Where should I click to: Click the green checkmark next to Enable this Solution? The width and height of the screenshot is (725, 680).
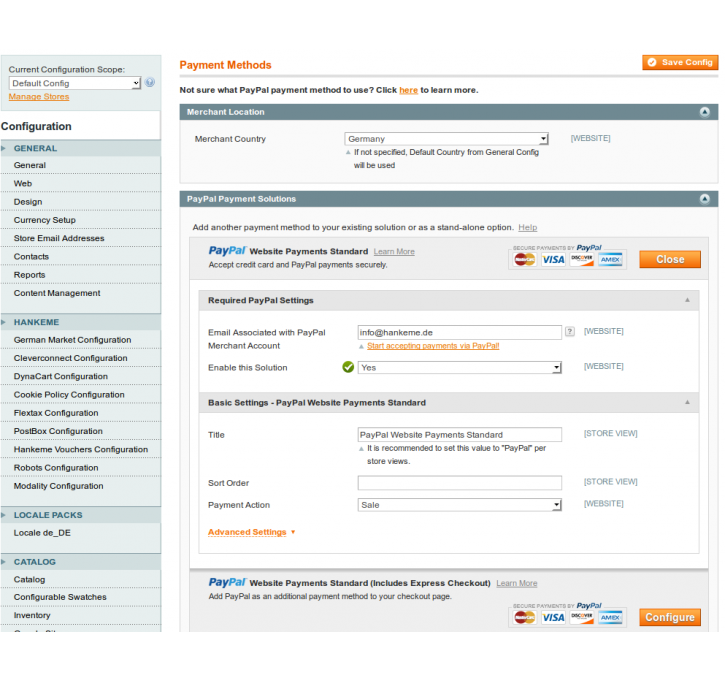(348, 367)
